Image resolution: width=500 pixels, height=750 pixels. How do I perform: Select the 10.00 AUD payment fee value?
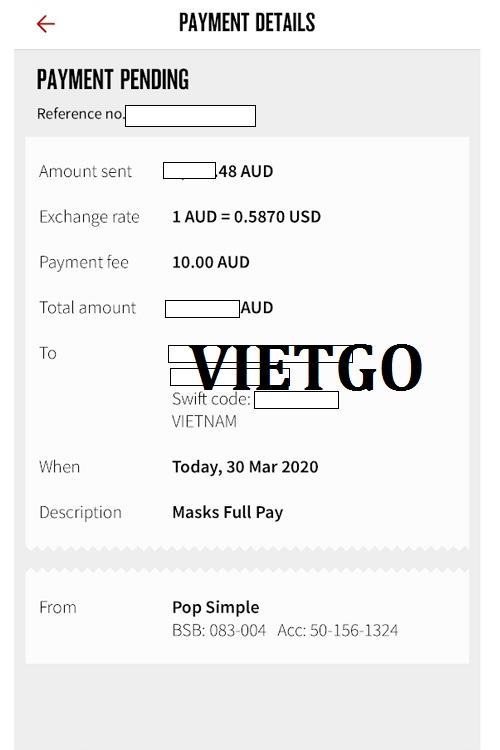[211, 262]
